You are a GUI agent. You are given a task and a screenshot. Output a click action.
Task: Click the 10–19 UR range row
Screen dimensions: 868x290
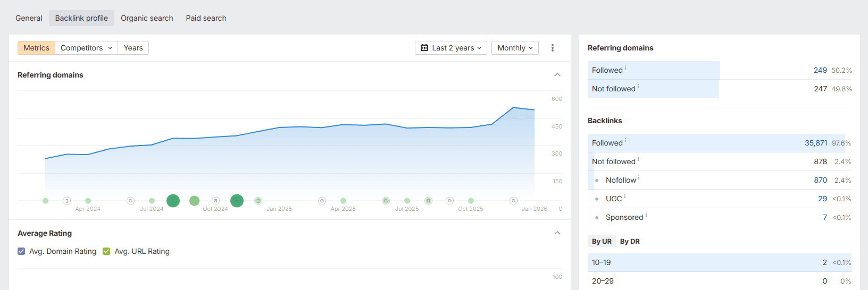[x=720, y=262]
